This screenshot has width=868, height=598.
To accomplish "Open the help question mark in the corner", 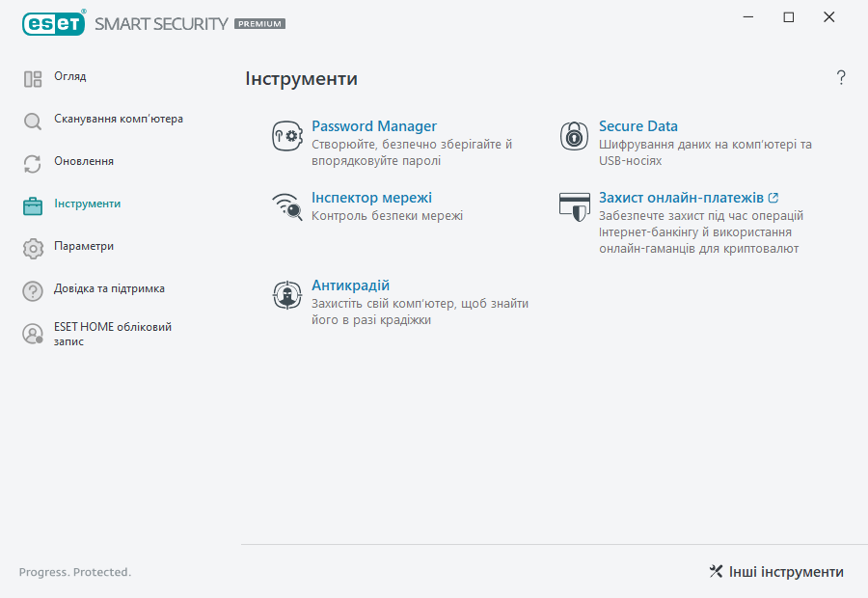I will coord(840,77).
